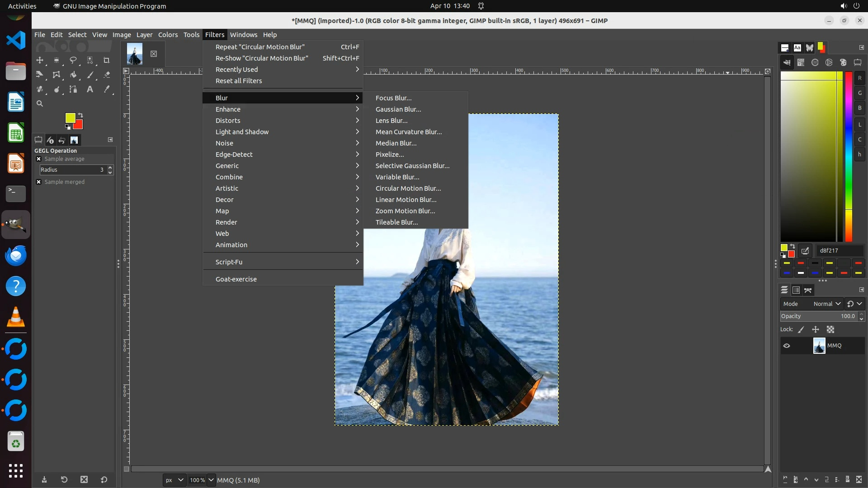The height and width of the screenshot is (488, 868).
Task: Open the zoom percentage dropdown
Action: coord(211,480)
